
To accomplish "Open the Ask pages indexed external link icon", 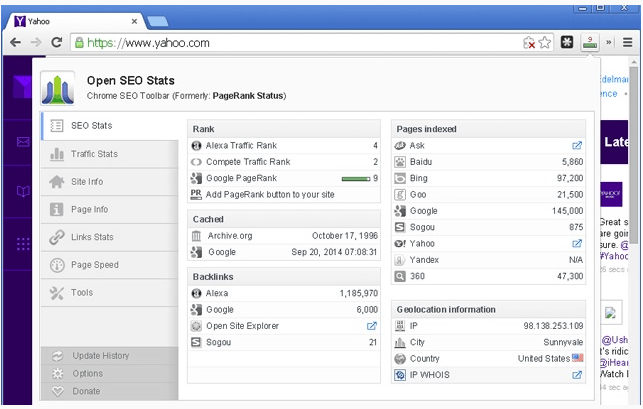I will (x=577, y=146).
